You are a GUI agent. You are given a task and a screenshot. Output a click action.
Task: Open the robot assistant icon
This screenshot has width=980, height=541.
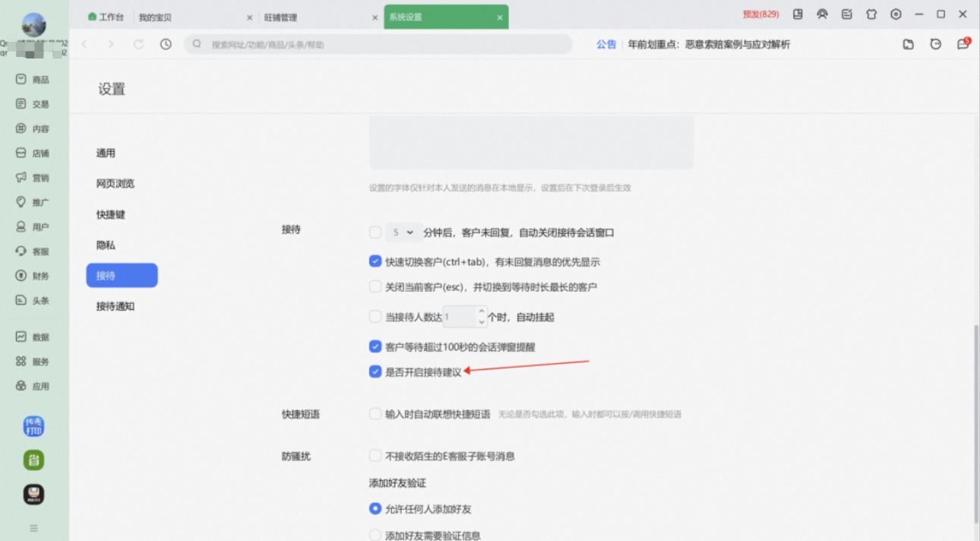pyautogui.click(x=936, y=45)
